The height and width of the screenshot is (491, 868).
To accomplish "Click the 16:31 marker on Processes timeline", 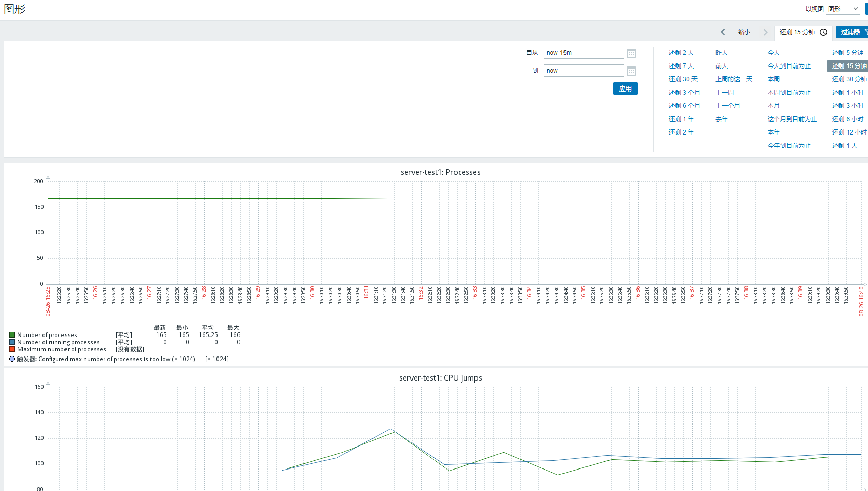I will [366, 293].
